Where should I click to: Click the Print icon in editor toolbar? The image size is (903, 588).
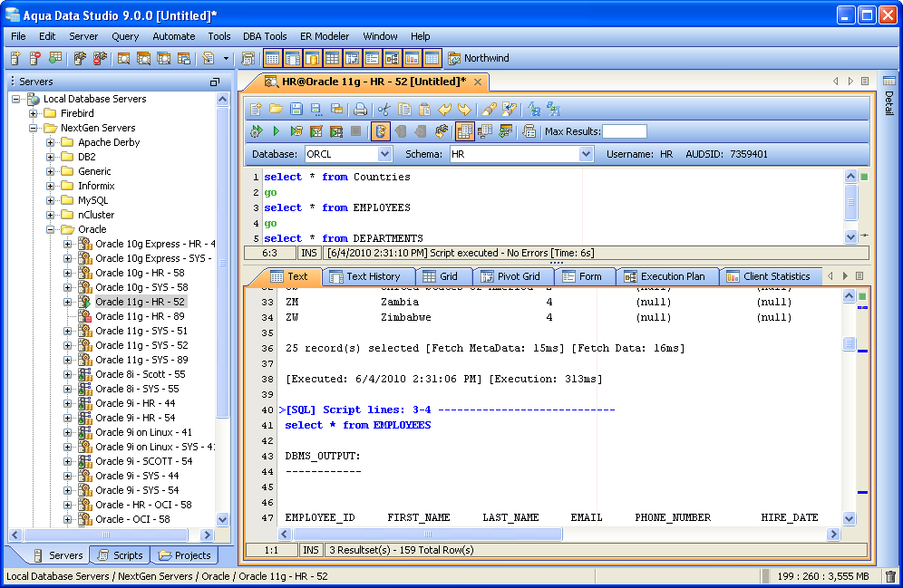(x=360, y=109)
